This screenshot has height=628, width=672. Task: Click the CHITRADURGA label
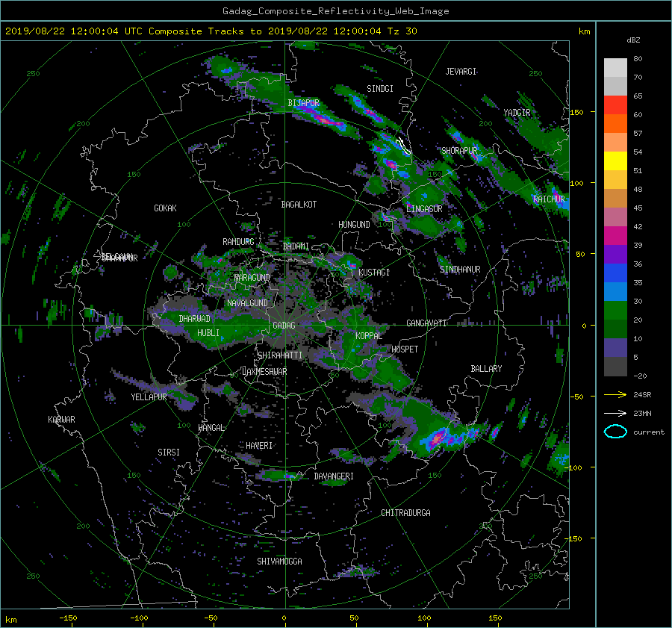(x=405, y=513)
